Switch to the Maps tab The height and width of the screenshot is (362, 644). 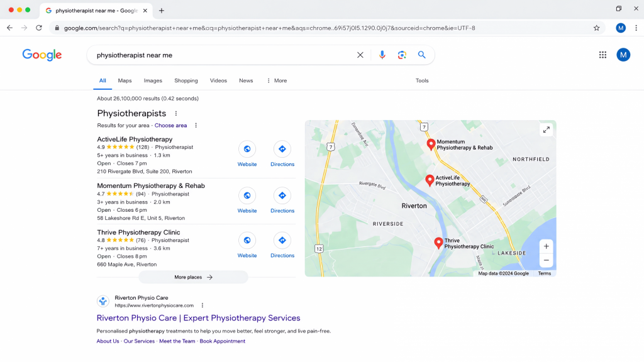pyautogui.click(x=125, y=80)
